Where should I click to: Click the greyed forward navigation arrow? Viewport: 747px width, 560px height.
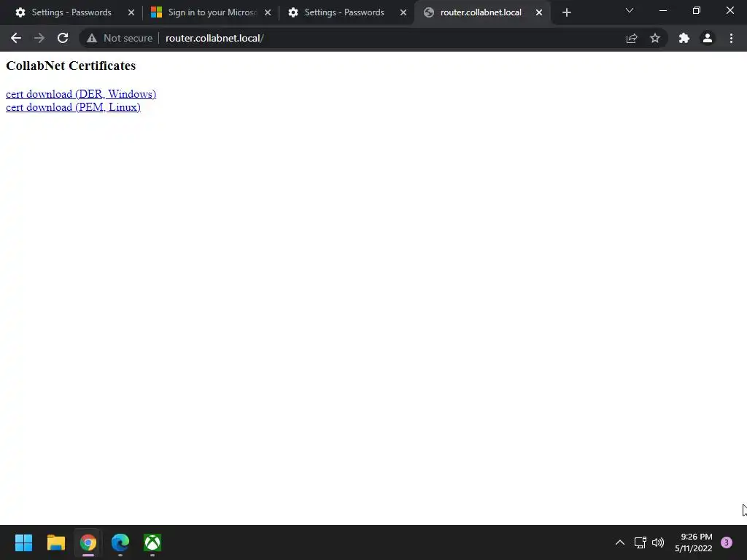tap(39, 38)
